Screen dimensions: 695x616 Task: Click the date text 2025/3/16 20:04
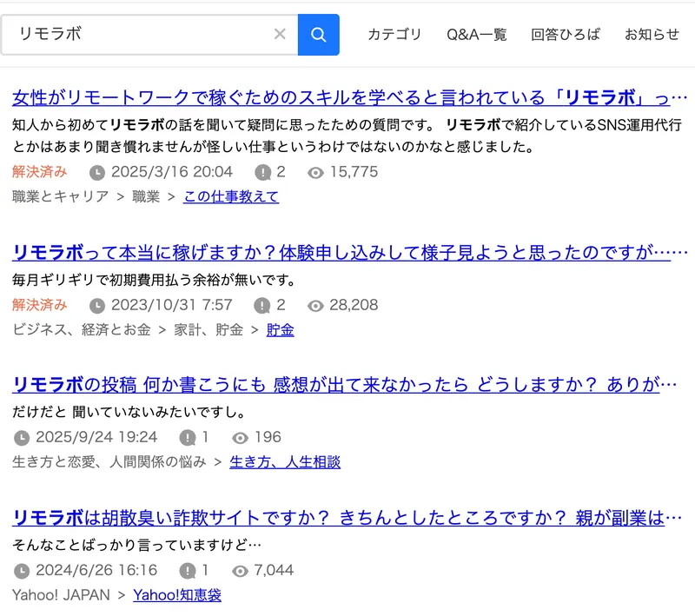point(172,171)
